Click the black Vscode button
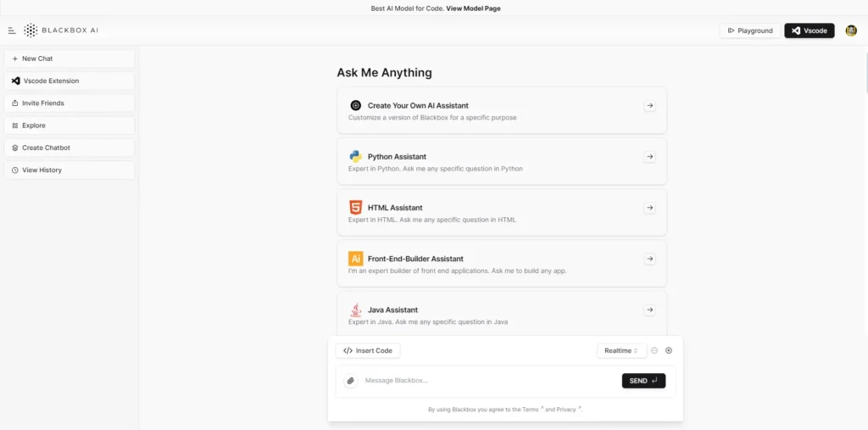The height and width of the screenshot is (430, 868). [810, 31]
